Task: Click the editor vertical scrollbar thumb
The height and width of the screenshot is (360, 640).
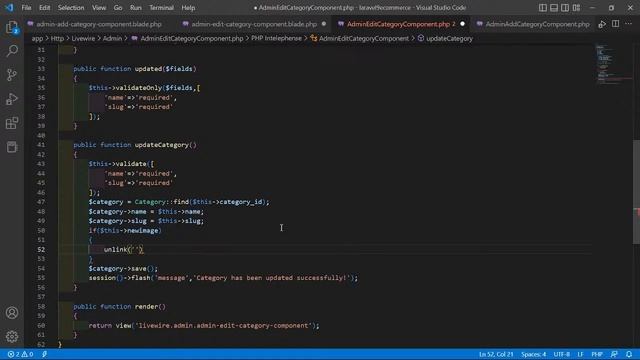Action: (x=636, y=192)
